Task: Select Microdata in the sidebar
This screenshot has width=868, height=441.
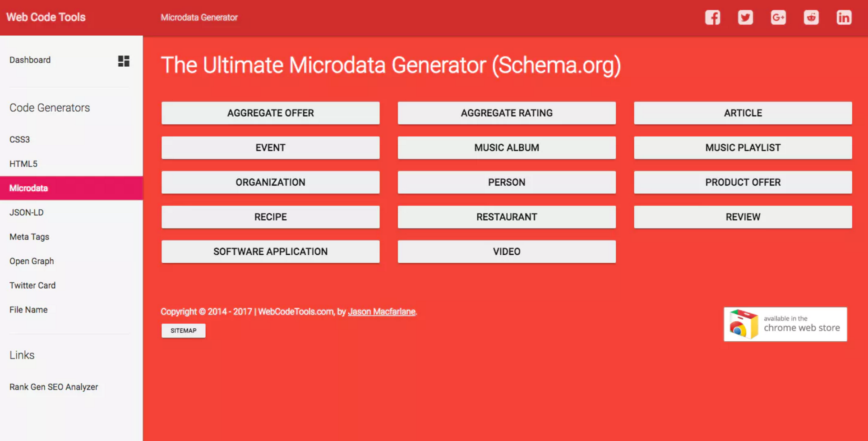Action: [x=28, y=188]
